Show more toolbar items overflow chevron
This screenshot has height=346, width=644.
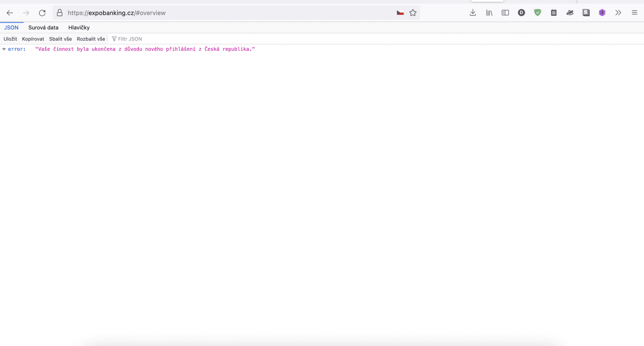click(618, 13)
